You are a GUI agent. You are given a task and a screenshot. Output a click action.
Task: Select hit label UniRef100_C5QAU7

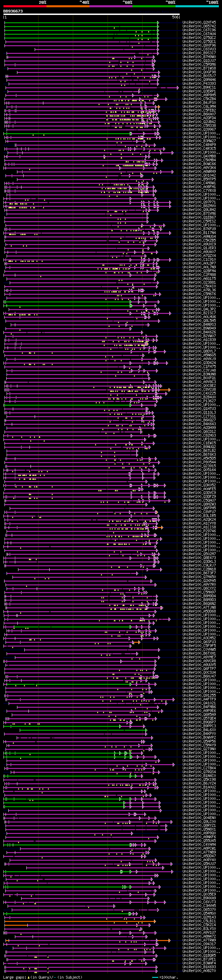[199, 500]
